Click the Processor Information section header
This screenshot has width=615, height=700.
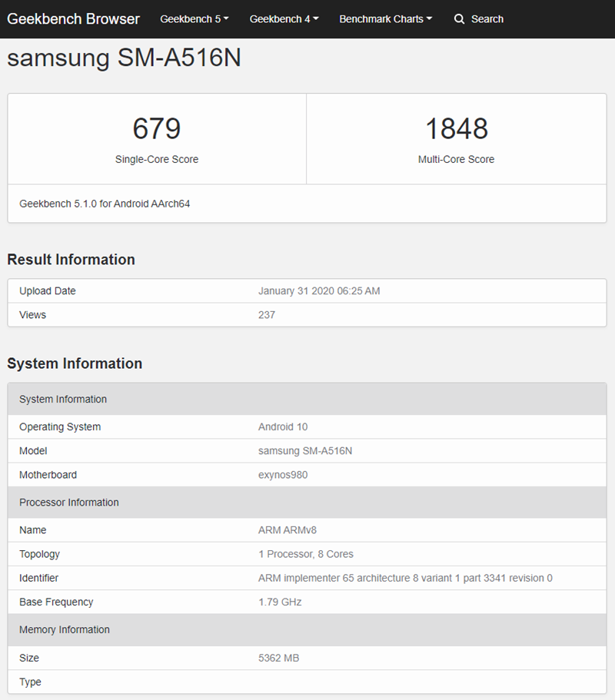click(x=68, y=502)
